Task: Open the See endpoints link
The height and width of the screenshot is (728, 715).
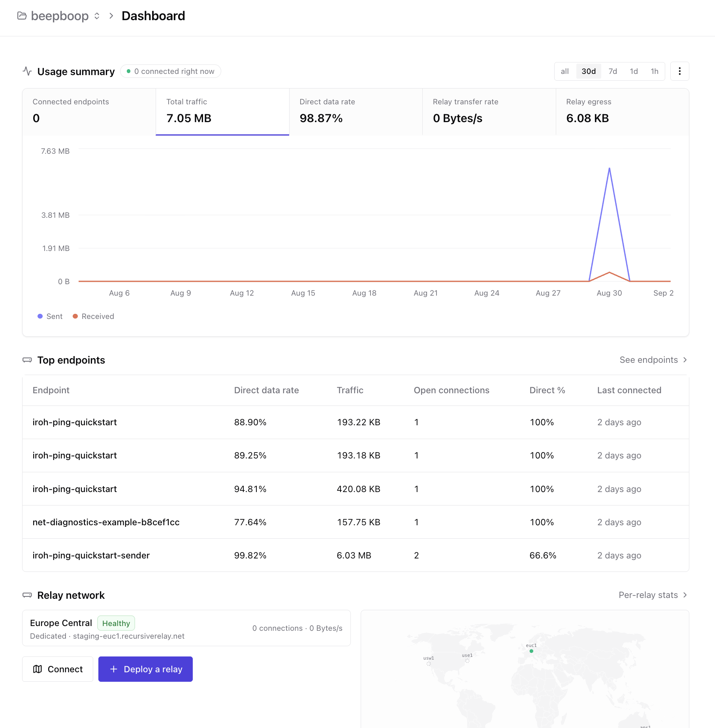Action: [x=653, y=360]
